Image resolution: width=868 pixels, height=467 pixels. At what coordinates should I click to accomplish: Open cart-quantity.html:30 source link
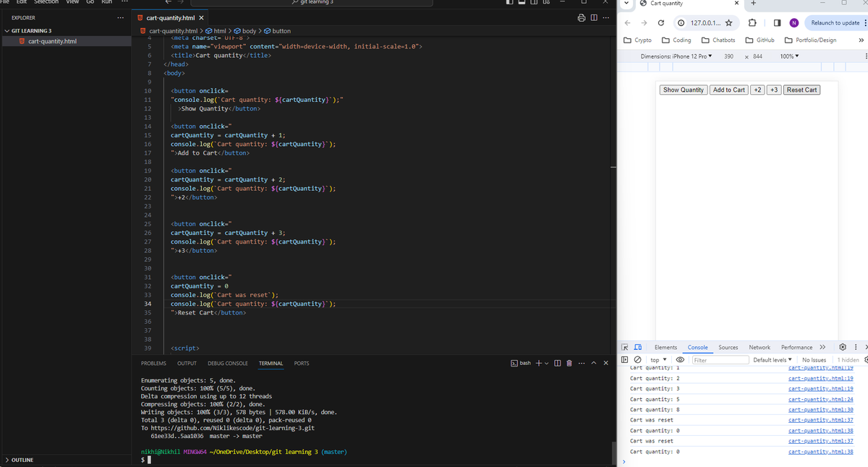click(821, 409)
